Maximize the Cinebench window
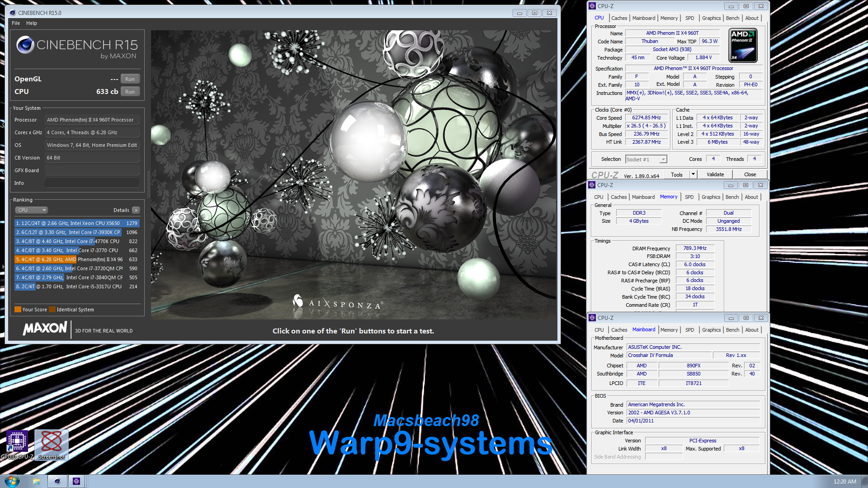The height and width of the screenshot is (488, 868). pos(534,13)
